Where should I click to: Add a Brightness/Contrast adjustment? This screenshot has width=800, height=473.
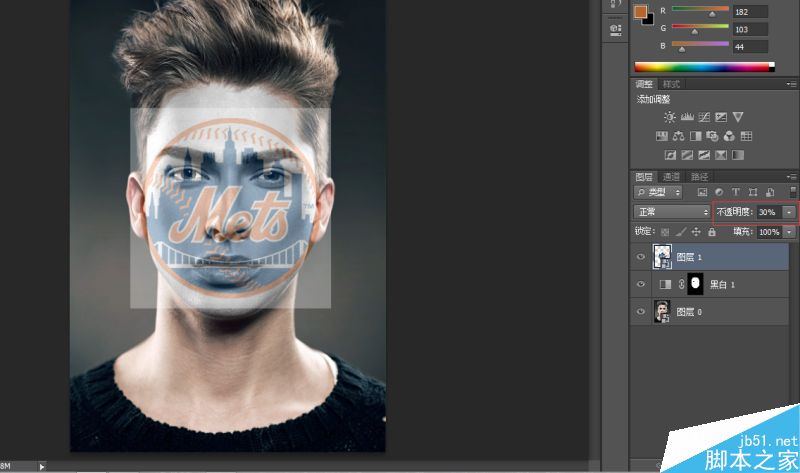pos(669,117)
